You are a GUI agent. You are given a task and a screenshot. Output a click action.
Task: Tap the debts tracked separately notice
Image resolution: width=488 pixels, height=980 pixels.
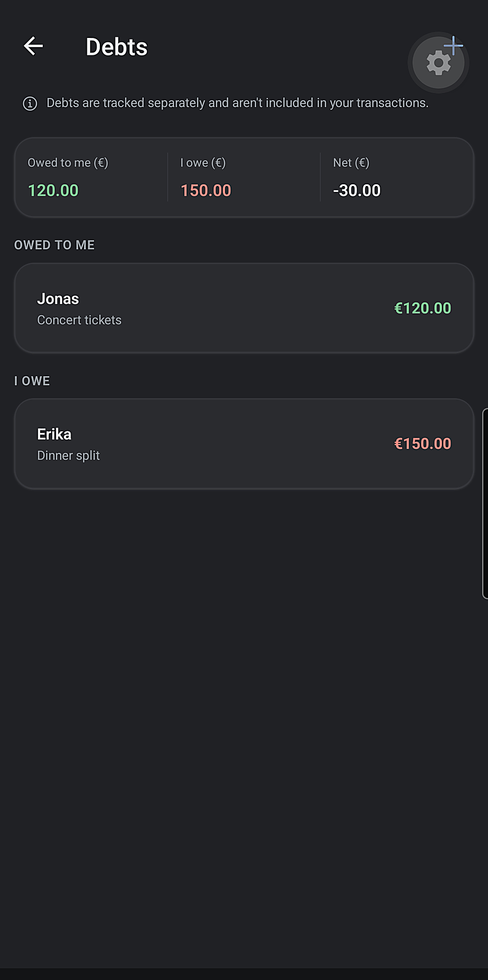click(x=237, y=103)
